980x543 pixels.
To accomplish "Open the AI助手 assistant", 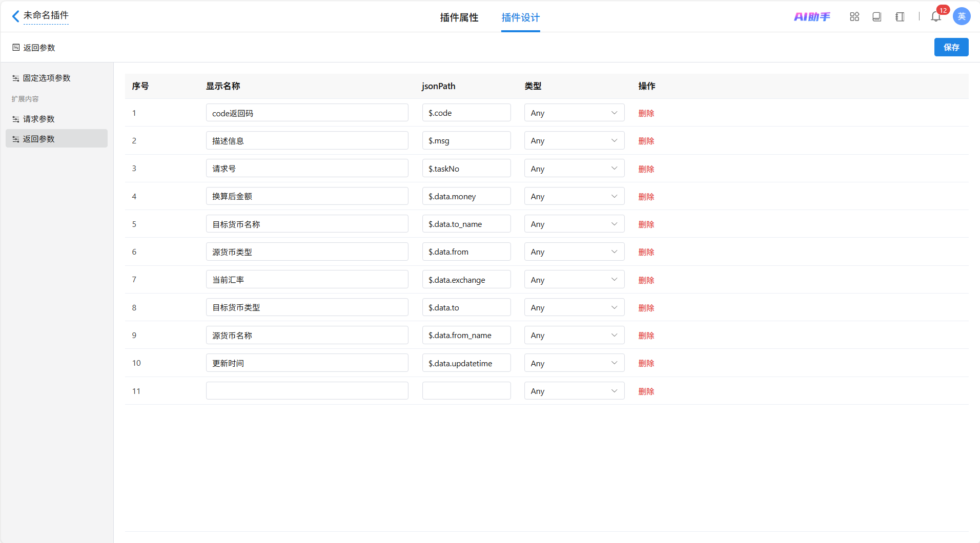I will [x=812, y=17].
